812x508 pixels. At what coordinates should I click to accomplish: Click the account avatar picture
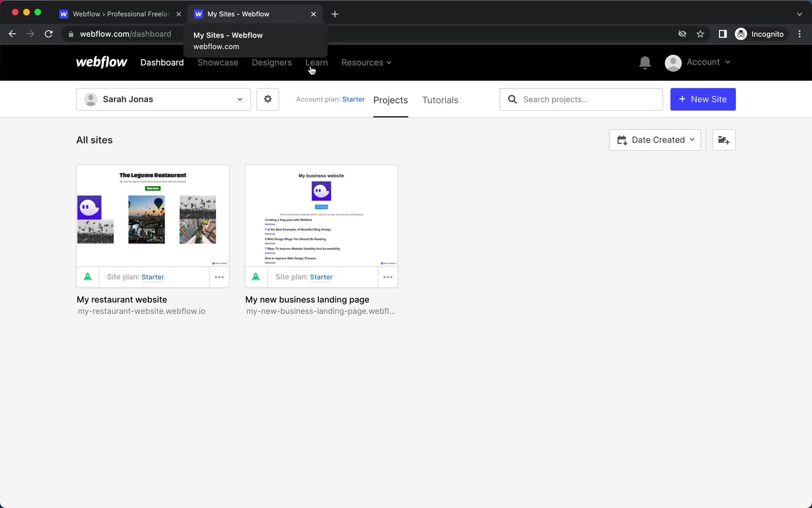coord(673,63)
